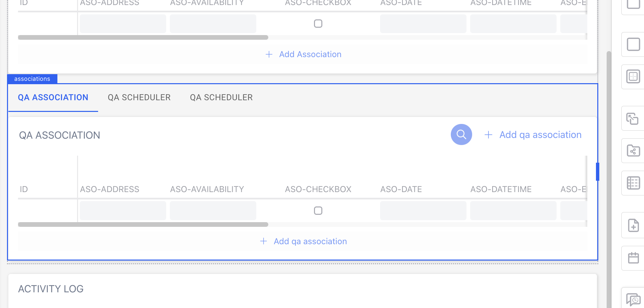Select the table list icon in sidebar
The width and height of the screenshot is (644, 308).
tap(633, 183)
